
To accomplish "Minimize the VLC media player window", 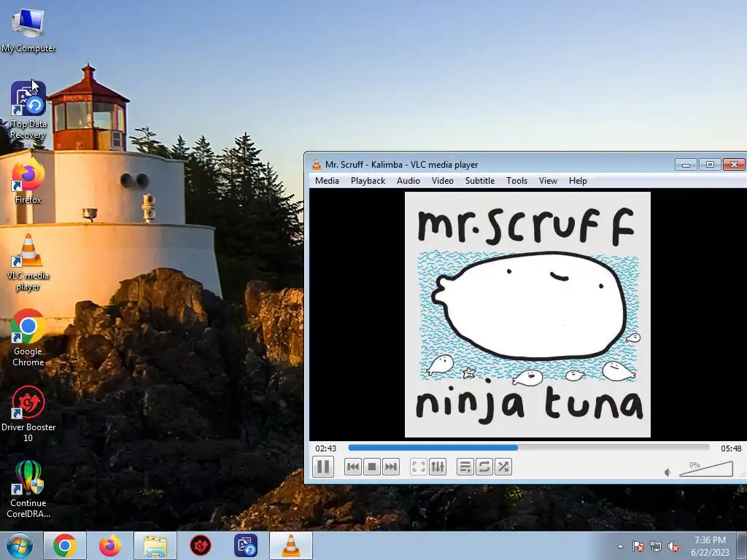I will 686,165.
